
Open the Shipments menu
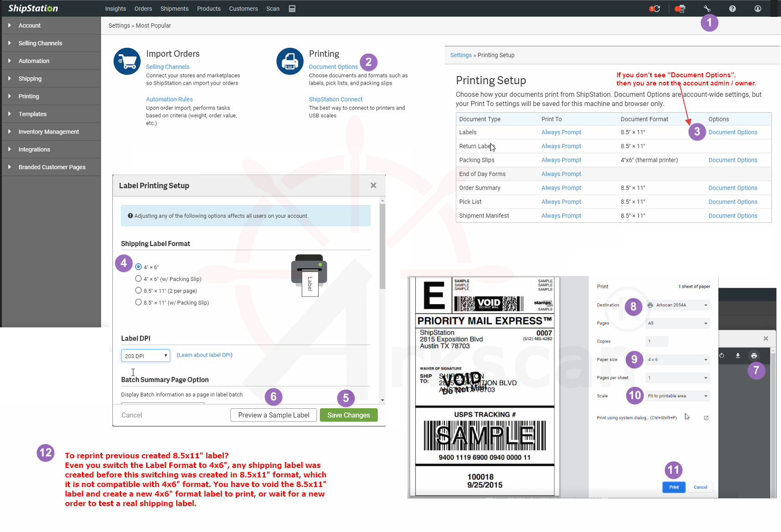point(174,9)
